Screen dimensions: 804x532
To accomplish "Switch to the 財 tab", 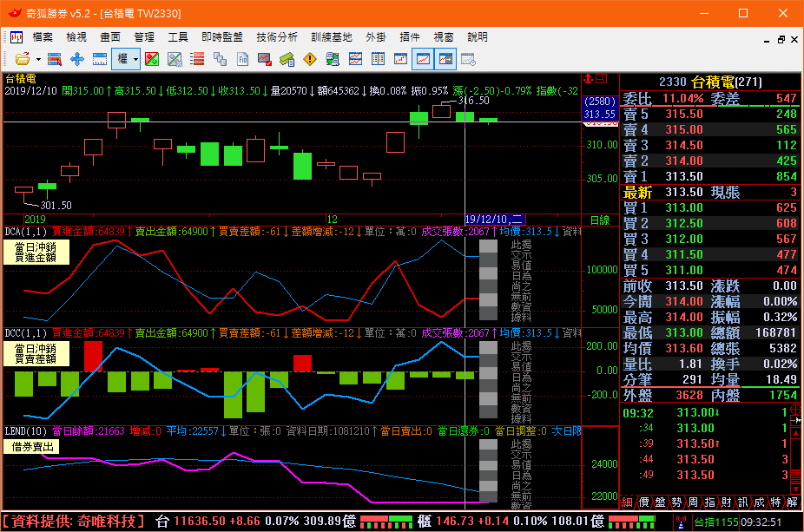I will coord(726,502).
